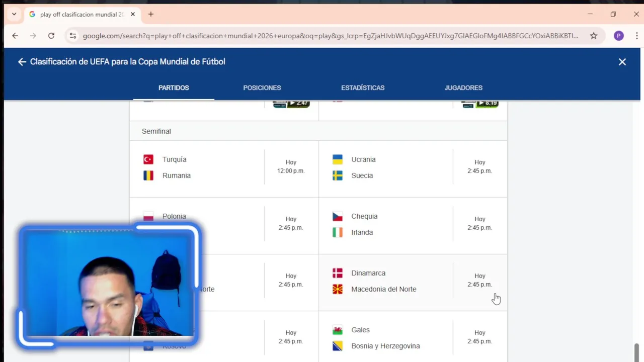644x362 pixels.
Task: Click the Bosnia and Herzegovina flag icon
Action: (x=338, y=346)
